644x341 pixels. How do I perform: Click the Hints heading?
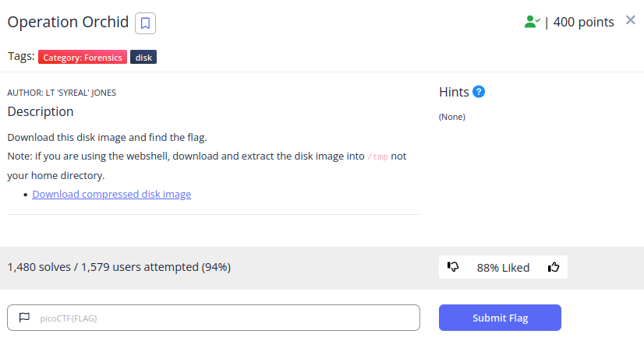tap(454, 92)
